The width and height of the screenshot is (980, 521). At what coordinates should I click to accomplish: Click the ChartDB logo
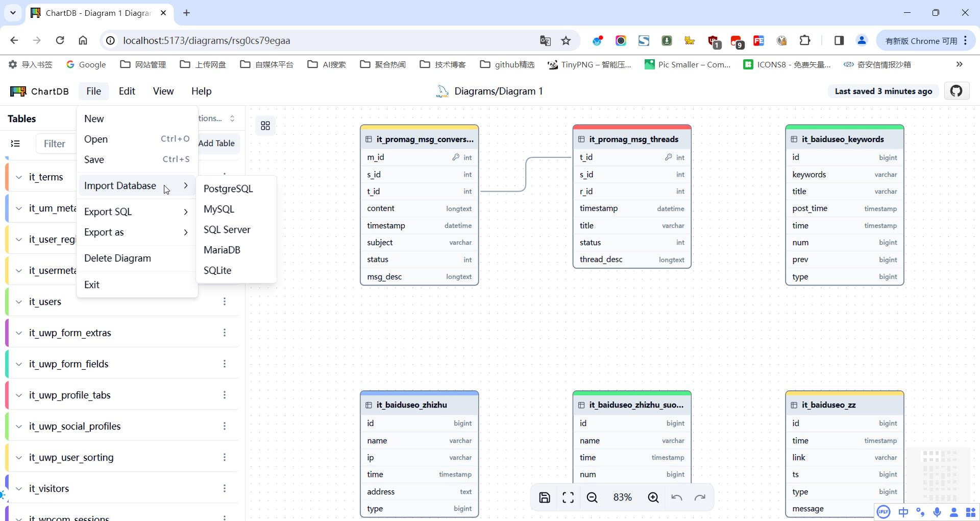tap(18, 91)
